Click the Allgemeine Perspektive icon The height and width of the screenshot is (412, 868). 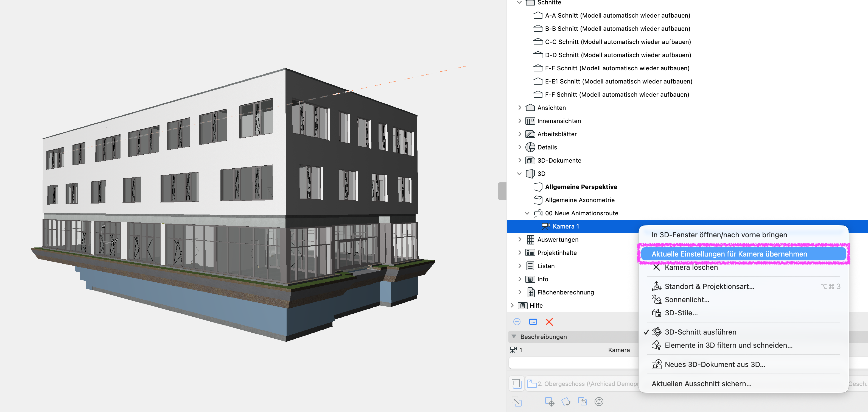tap(538, 186)
